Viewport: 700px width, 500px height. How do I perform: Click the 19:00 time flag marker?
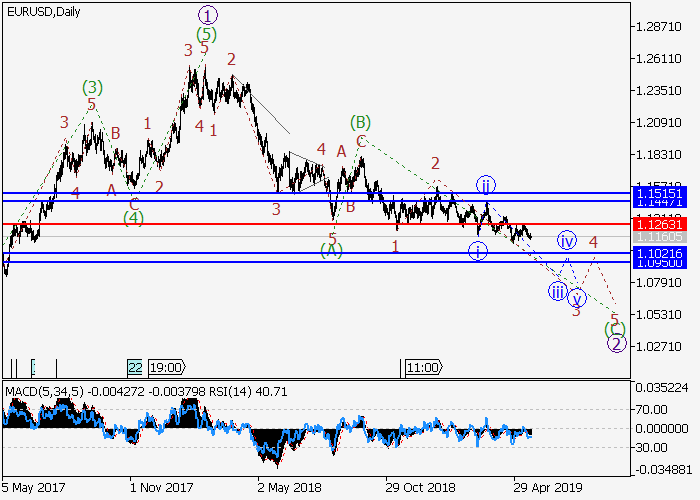pyautogui.click(x=166, y=367)
